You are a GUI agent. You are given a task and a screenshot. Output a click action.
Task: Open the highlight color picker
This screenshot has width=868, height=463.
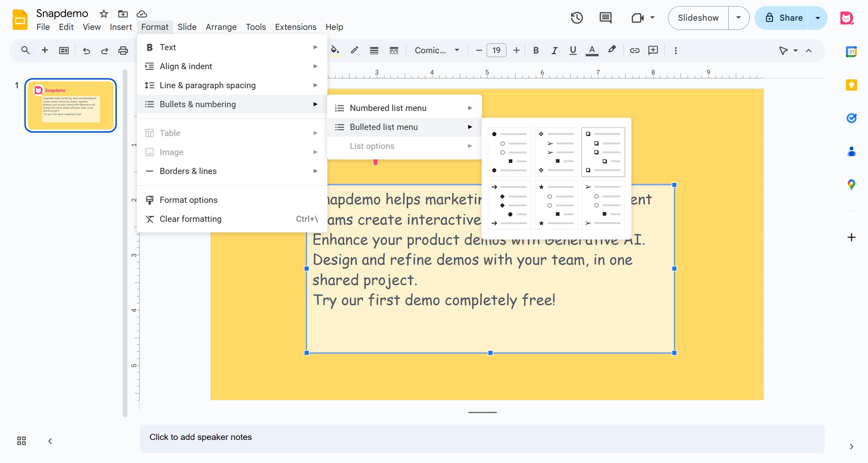point(611,51)
